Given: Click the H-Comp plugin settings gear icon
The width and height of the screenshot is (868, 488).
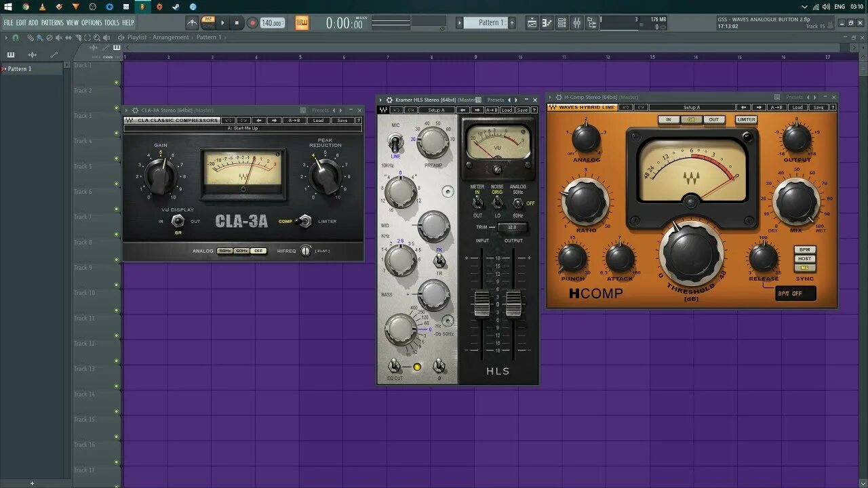Looking at the screenshot, I should (559, 97).
